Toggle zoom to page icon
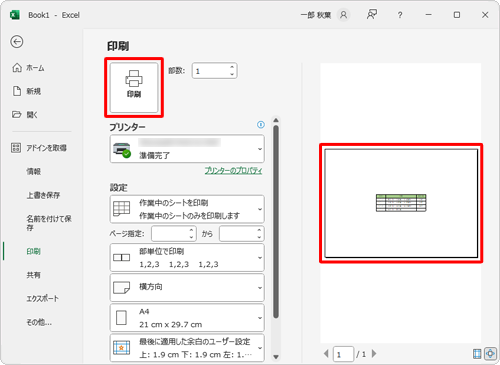The height and width of the screenshot is (365, 500). point(490,354)
